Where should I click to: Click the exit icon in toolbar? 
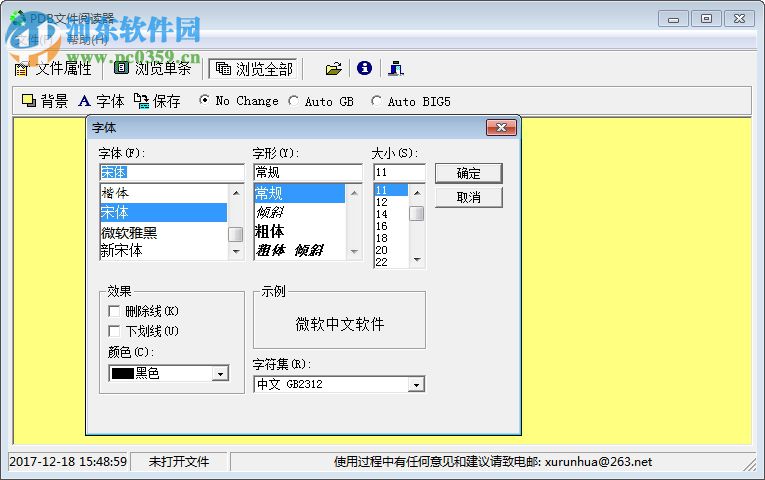pyautogui.click(x=396, y=68)
